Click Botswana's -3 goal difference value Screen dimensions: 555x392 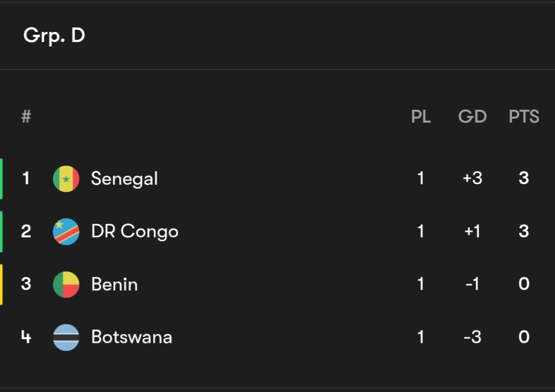472,337
